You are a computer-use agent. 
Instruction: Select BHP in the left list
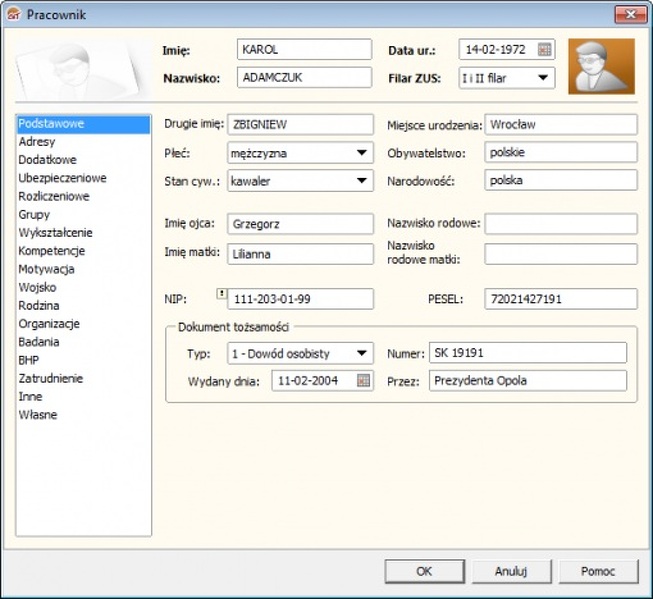pos(29,360)
